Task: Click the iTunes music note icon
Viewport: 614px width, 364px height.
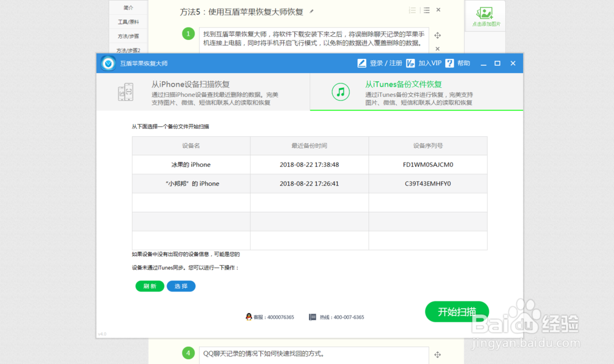Action: (x=341, y=92)
